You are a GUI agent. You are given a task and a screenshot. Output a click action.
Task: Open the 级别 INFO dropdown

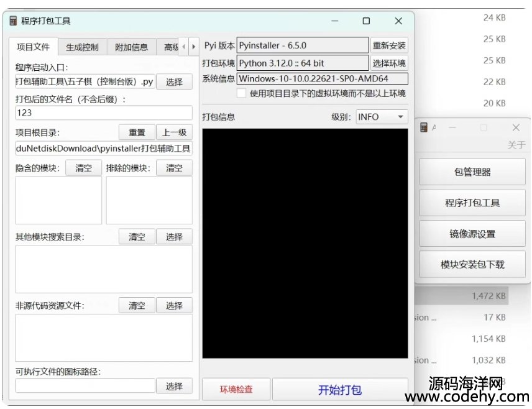tap(382, 117)
